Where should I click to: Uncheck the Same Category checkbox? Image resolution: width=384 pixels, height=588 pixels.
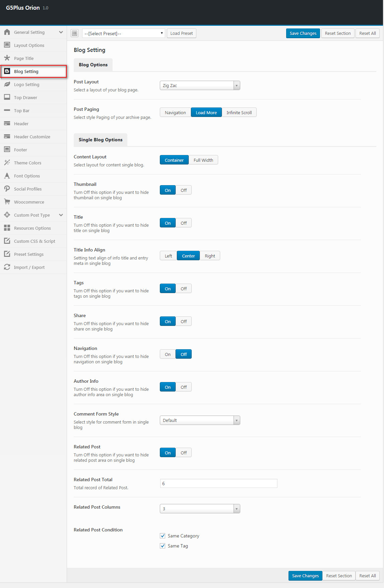coord(163,536)
